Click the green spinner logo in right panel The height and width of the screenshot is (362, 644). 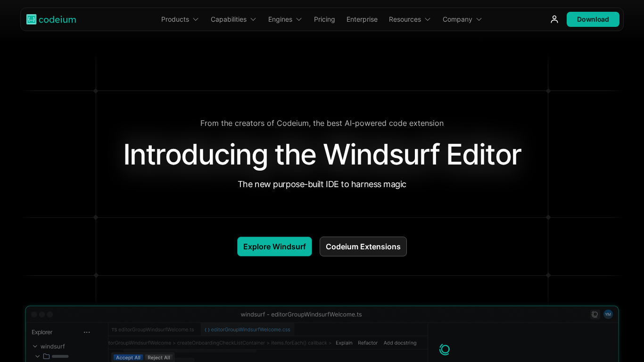[x=445, y=350]
